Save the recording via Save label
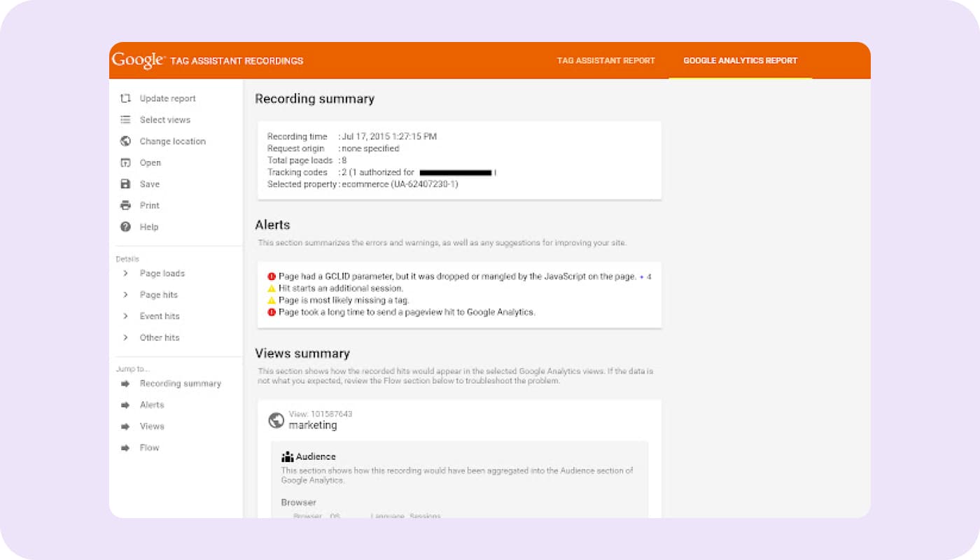 coord(150,184)
